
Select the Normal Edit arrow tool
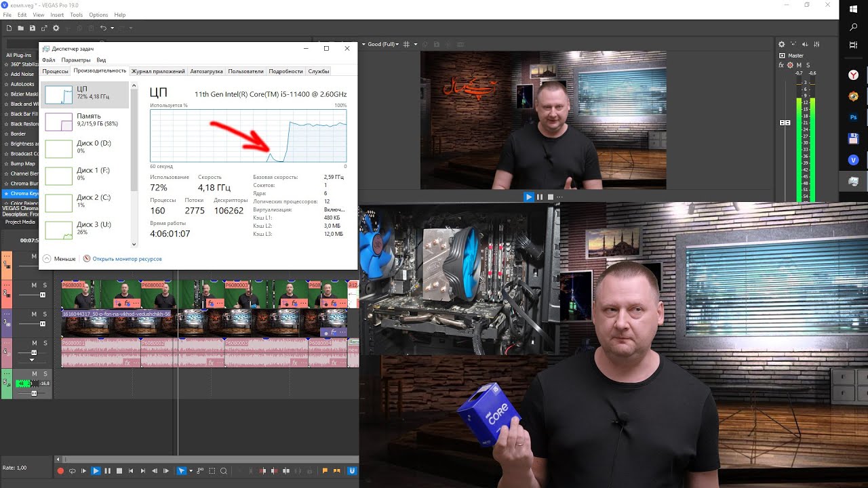coord(181,470)
